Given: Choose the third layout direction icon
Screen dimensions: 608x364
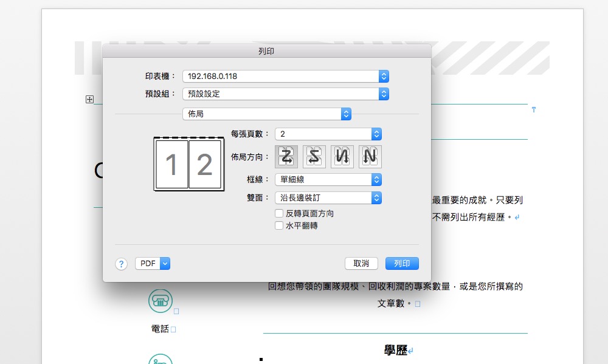Looking at the screenshot, I should point(342,157).
